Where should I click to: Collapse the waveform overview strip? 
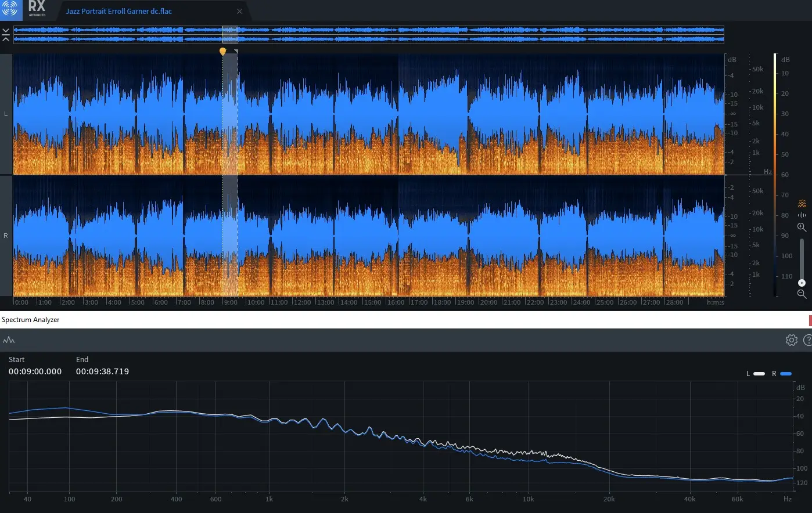(6, 35)
